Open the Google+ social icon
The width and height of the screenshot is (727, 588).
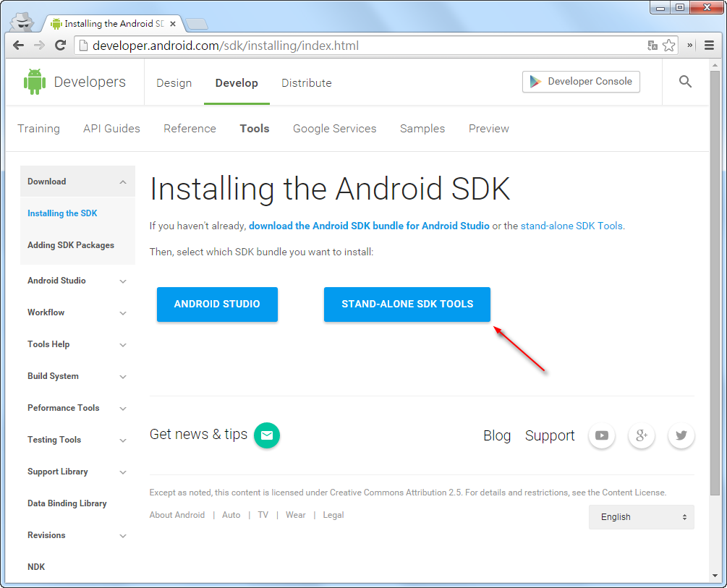pos(642,435)
